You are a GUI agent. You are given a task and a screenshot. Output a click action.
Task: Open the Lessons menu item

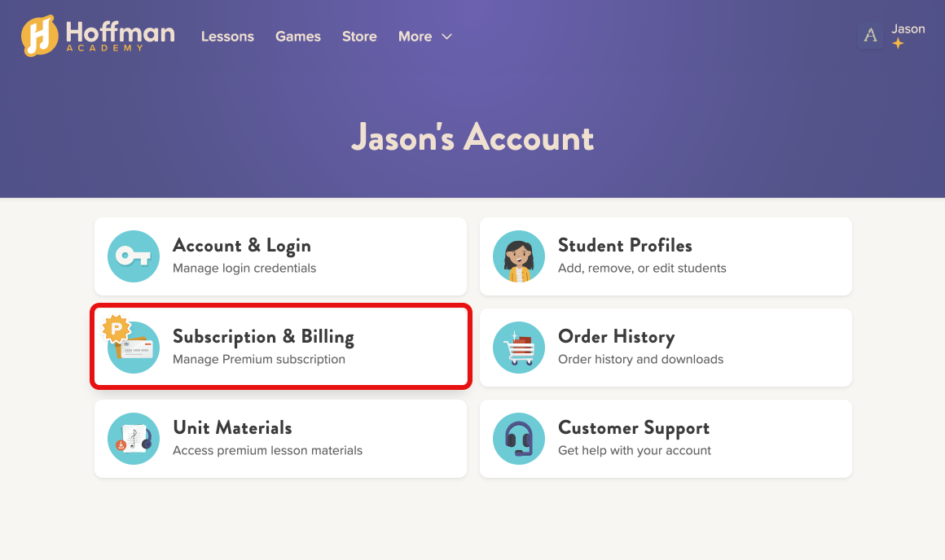coord(227,37)
